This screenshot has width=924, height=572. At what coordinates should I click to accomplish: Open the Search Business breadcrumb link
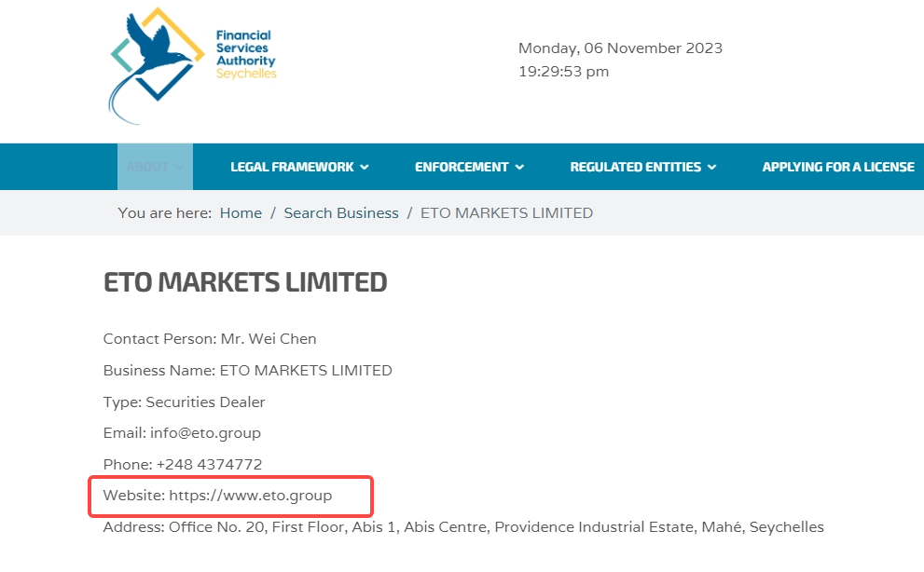click(341, 212)
